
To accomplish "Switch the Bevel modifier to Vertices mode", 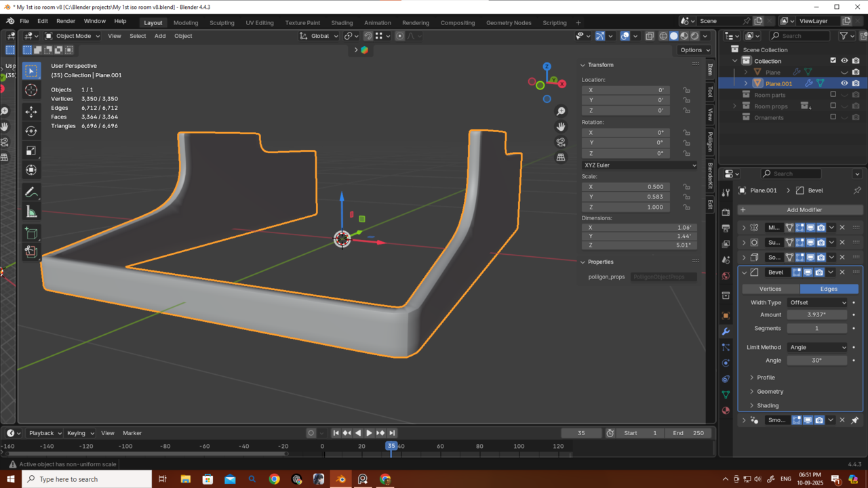I will click(x=770, y=289).
